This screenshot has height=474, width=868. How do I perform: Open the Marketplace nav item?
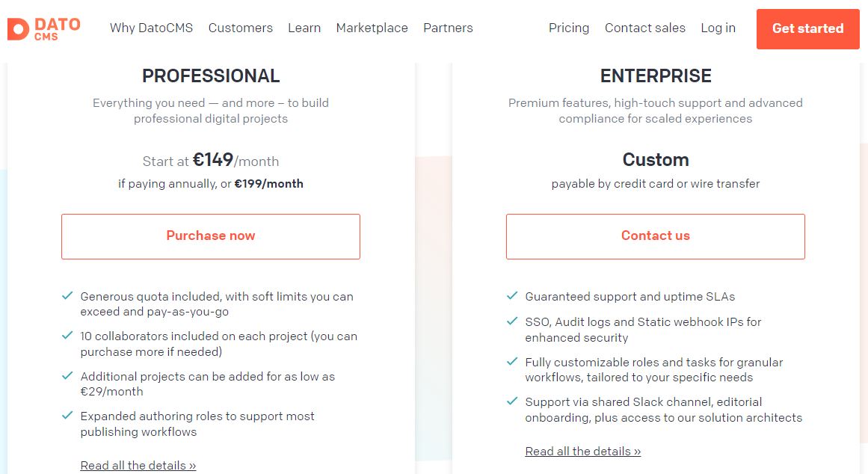pyautogui.click(x=372, y=28)
